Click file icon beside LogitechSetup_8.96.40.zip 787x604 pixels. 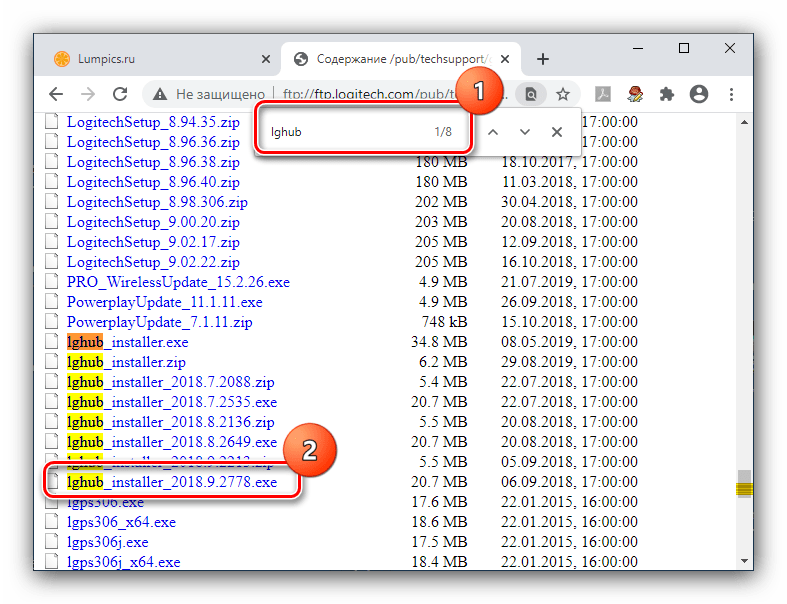[52, 182]
